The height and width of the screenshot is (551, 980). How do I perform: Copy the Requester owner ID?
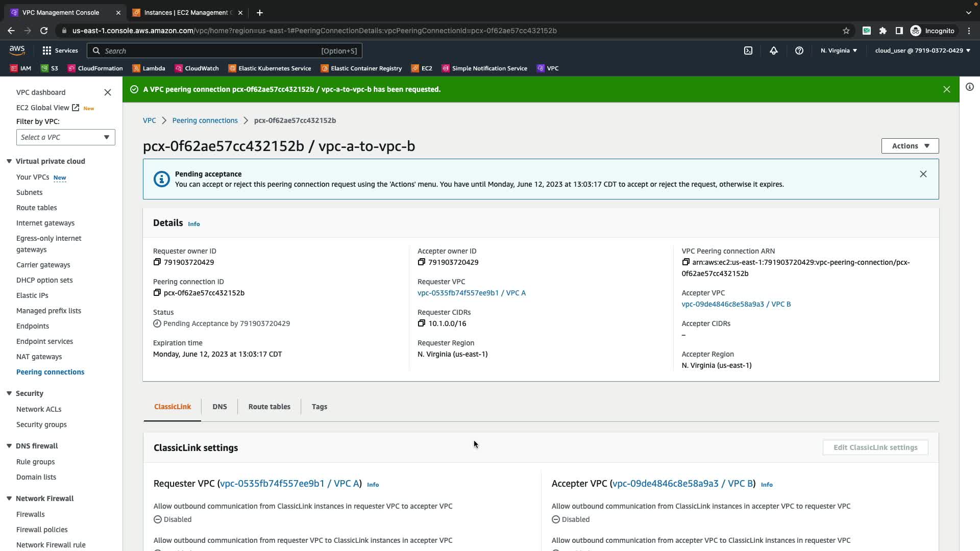(157, 262)
